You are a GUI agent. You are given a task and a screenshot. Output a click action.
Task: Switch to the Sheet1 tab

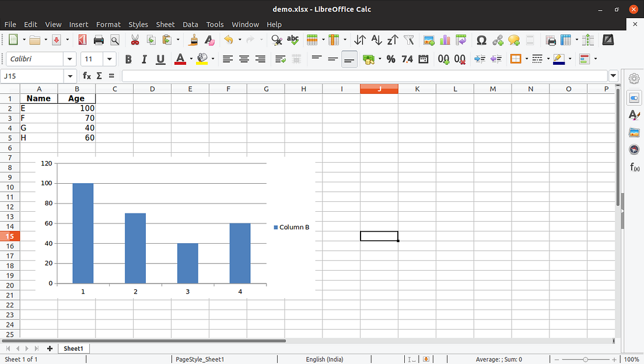pyautogui.click(x=73, y=348)
